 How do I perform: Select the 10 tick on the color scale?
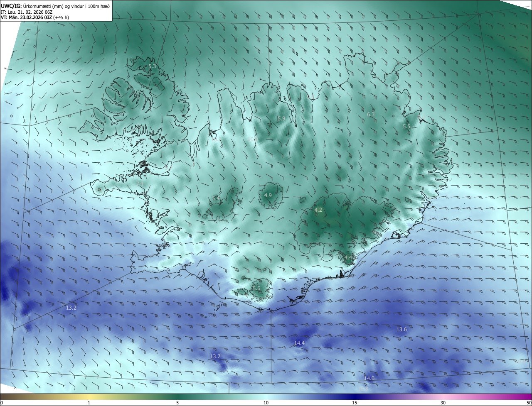pos(266,403)
